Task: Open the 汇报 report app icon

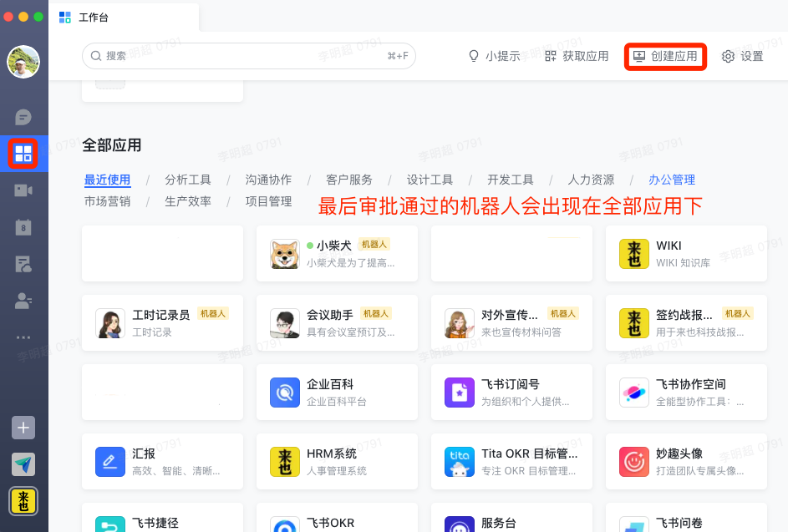Action: (x=110, y=462)
